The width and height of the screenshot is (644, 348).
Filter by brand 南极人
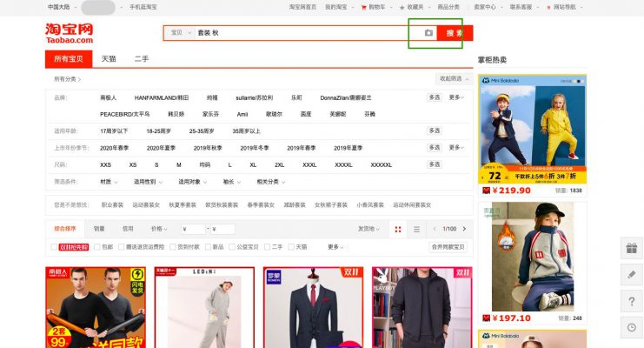click(x=108, y=98)
